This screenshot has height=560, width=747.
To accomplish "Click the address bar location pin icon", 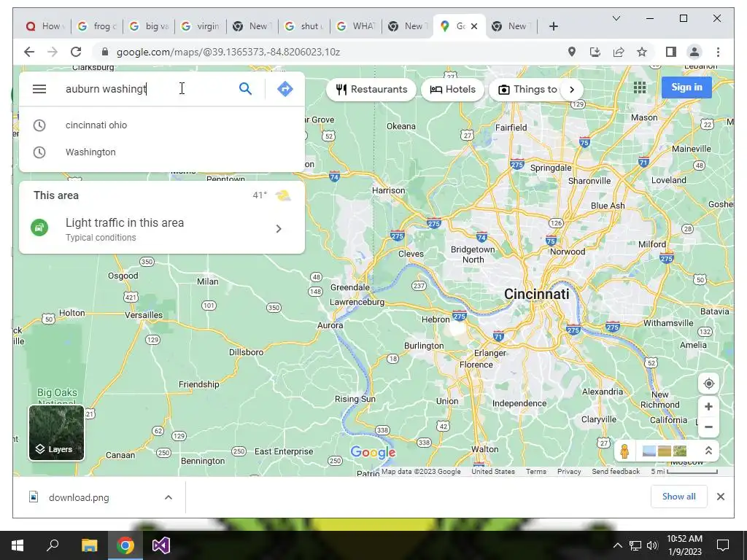I will 572,52.
